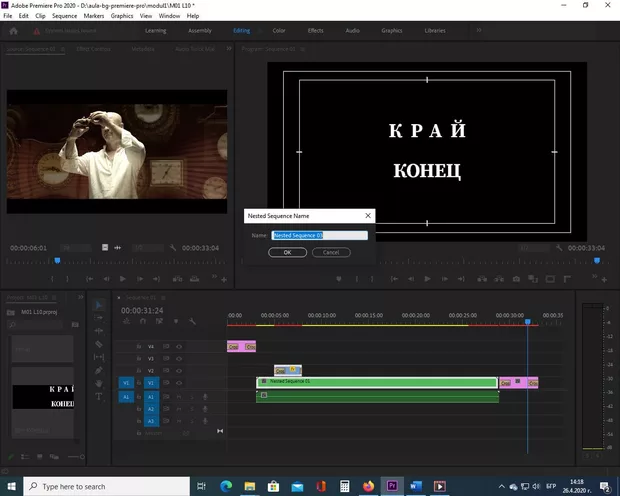
Task: Open Microsoft Word from taskbar
Action: 415,486
